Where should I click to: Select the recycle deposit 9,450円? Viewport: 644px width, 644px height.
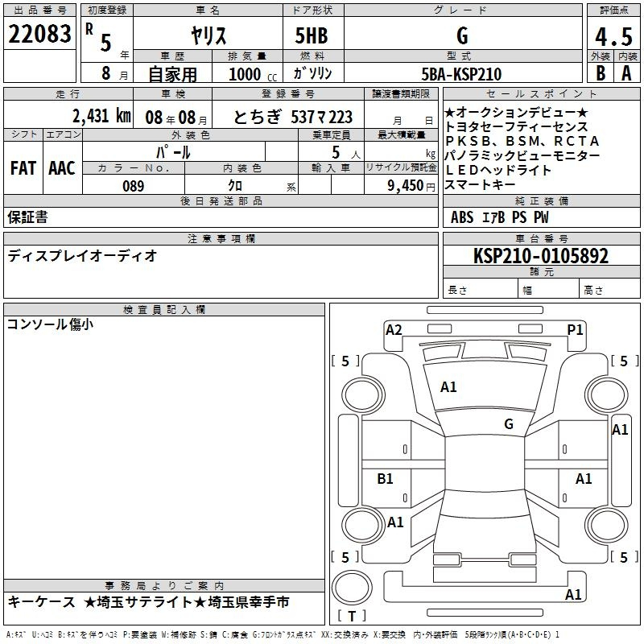[411, 186]
